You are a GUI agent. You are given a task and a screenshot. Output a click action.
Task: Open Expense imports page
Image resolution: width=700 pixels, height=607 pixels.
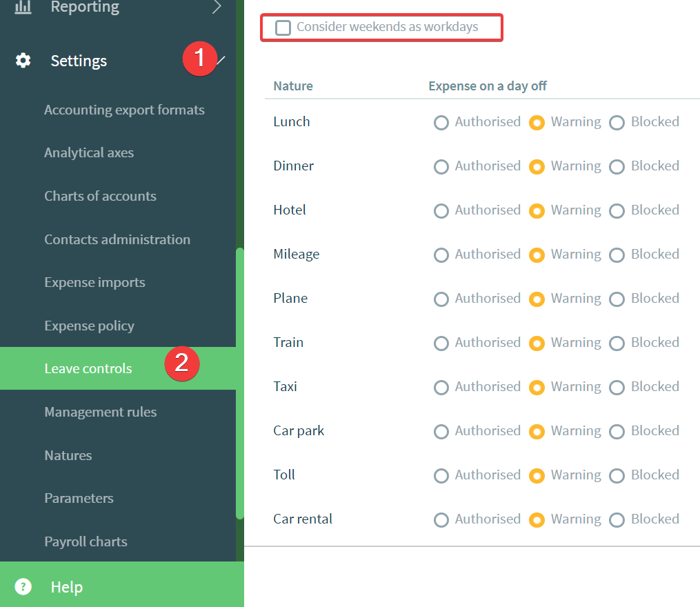click(x=94, y=282)
